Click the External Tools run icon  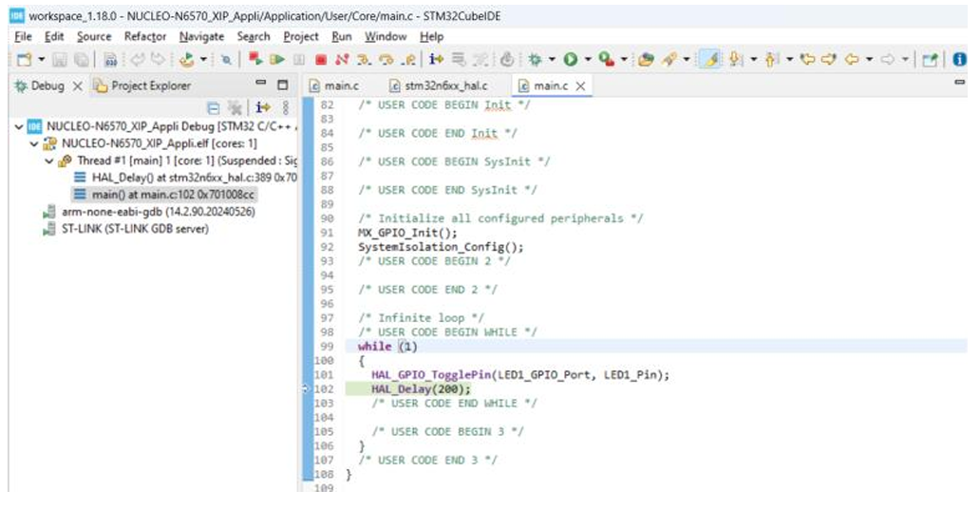pos(606,60)
